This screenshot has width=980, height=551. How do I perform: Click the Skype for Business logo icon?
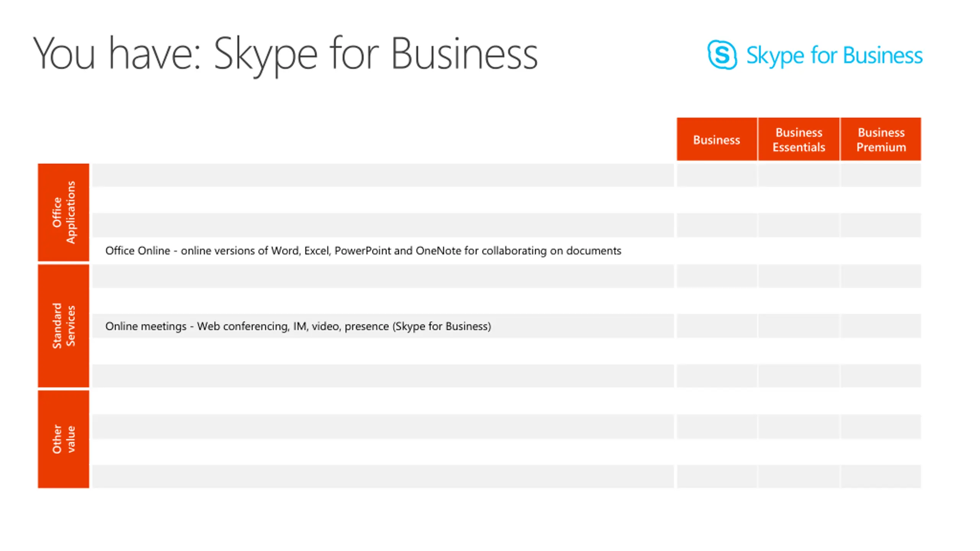click(x=722, y=55)
